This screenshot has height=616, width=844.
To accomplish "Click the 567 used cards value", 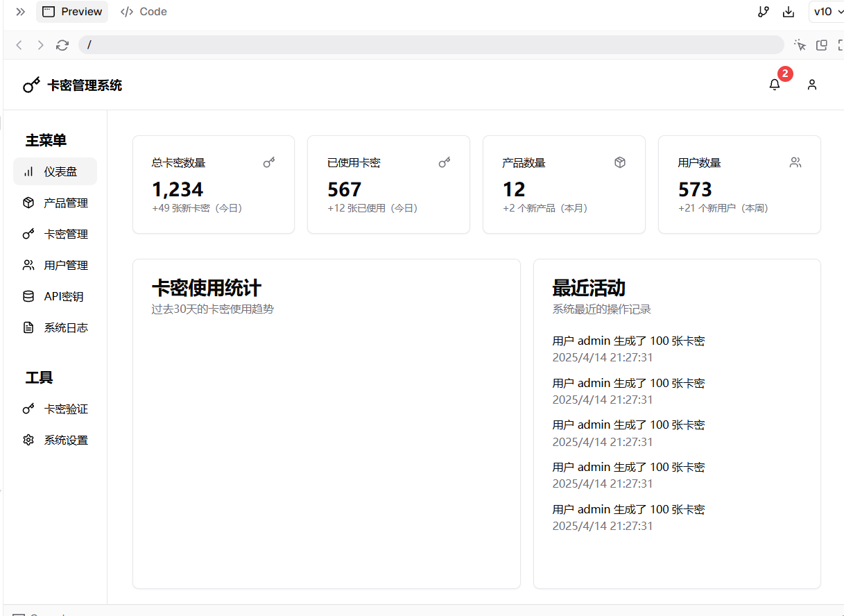I will point(345,189).
